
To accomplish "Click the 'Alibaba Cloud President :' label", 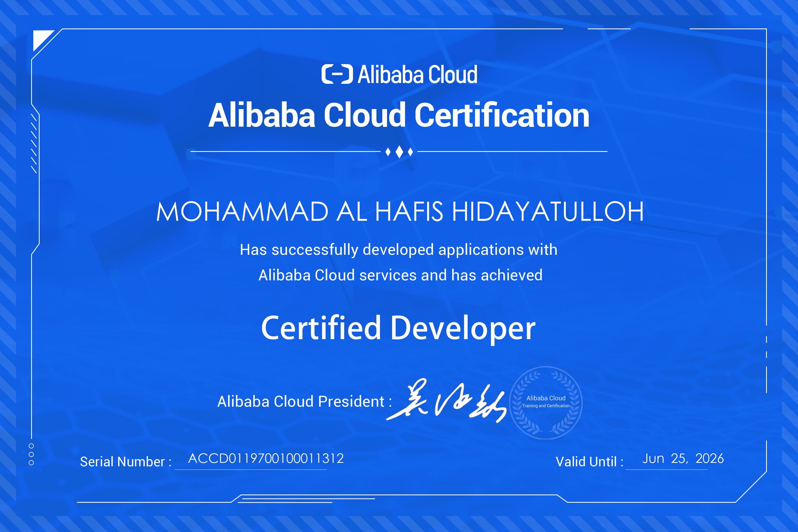I will tap(304, 402).
